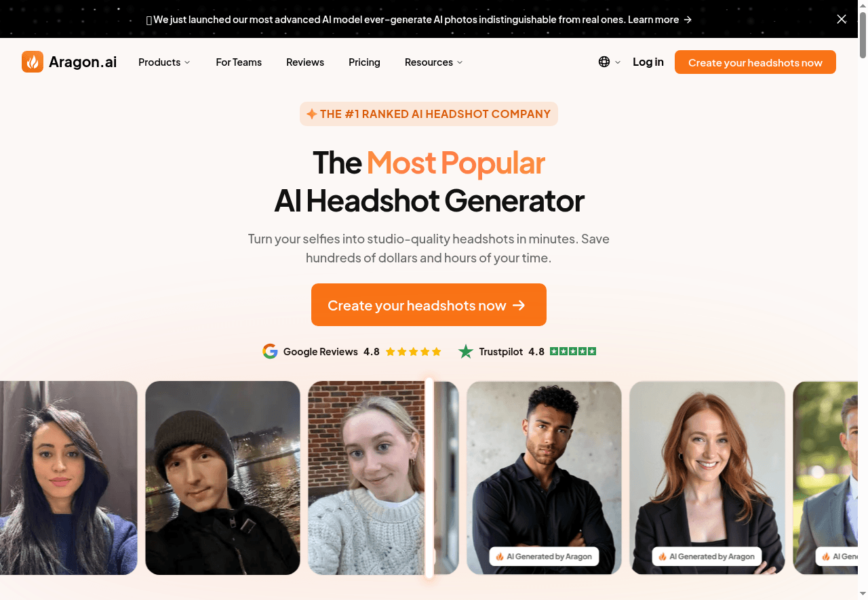Open the globe language selector
The width and height of the screenshot is (868, 600).
point(609,62)
